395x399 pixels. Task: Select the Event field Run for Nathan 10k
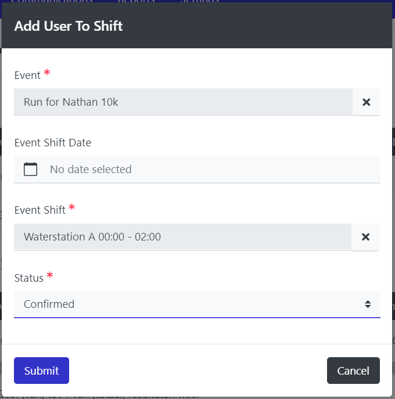(183, 102)
